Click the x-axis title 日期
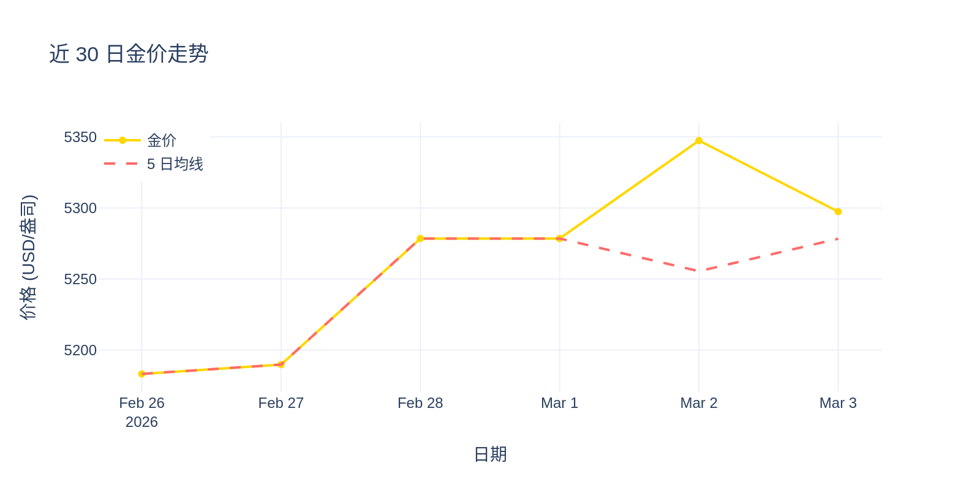 pyautogui.click(x=490, y=454)
